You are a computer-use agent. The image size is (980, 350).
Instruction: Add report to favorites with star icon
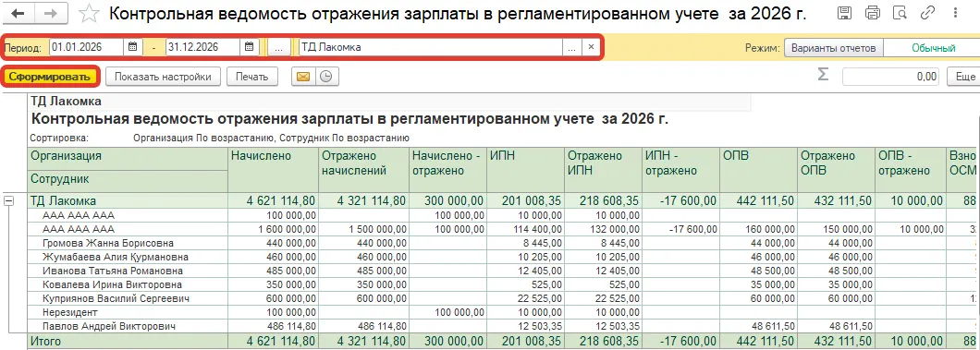pos(90,13)
